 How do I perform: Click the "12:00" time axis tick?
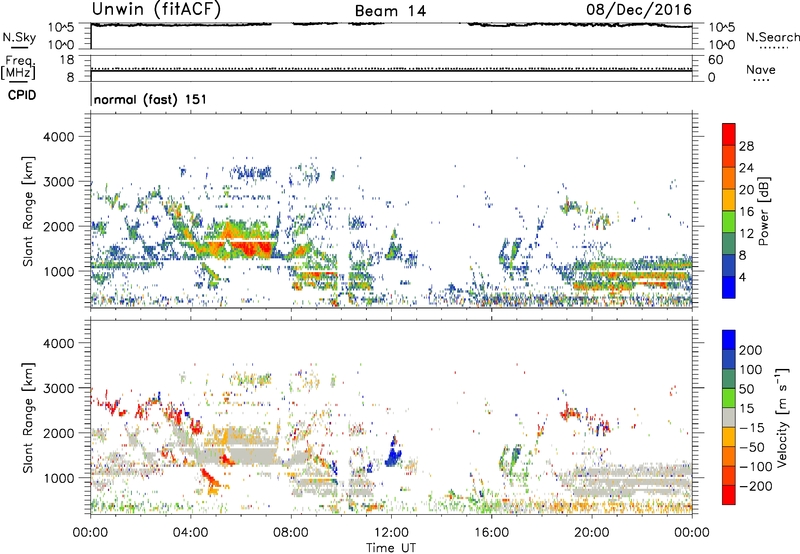coord(391,533)
